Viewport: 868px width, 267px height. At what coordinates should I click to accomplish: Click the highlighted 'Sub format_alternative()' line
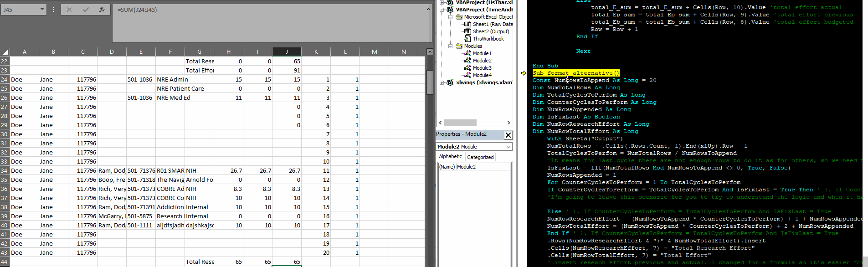[x=576, y=73]
